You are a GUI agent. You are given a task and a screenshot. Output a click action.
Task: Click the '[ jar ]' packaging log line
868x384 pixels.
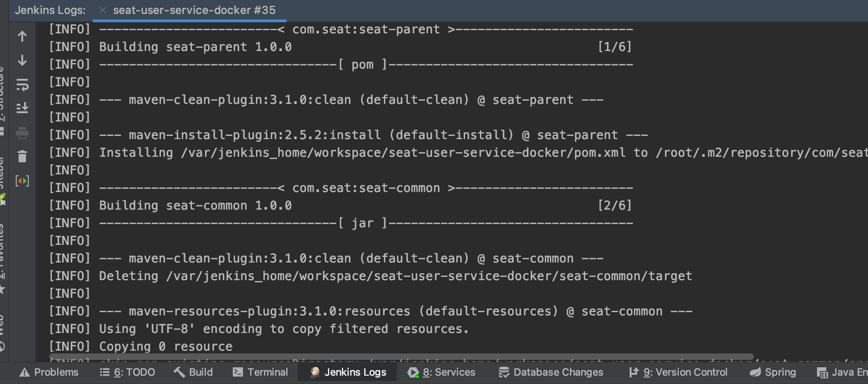pos(341,223)
